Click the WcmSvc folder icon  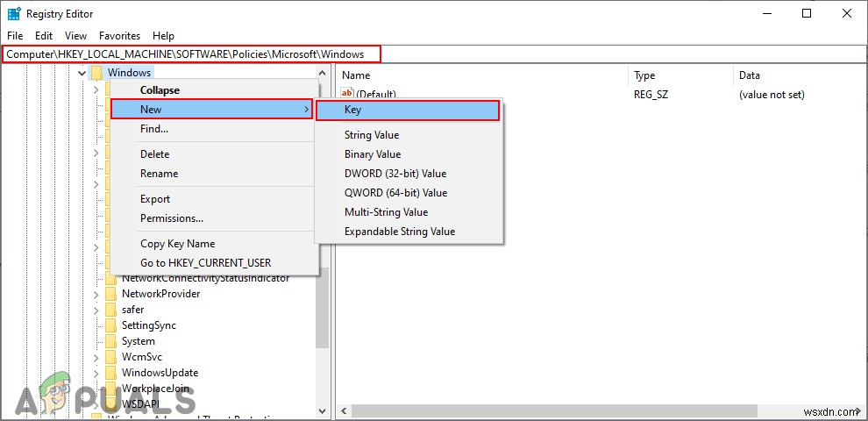pos(110,357)
